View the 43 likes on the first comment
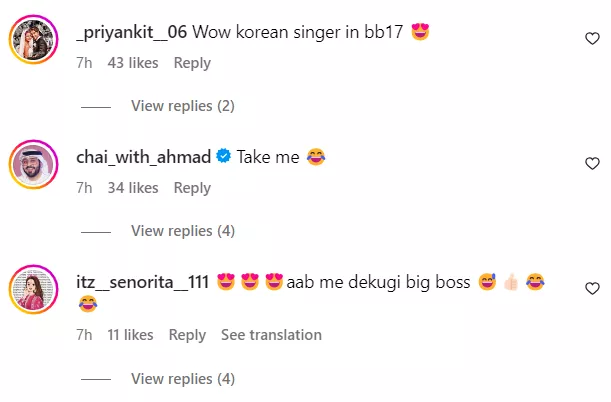Screen dimensions: 611x402 [x=133, y=63]
